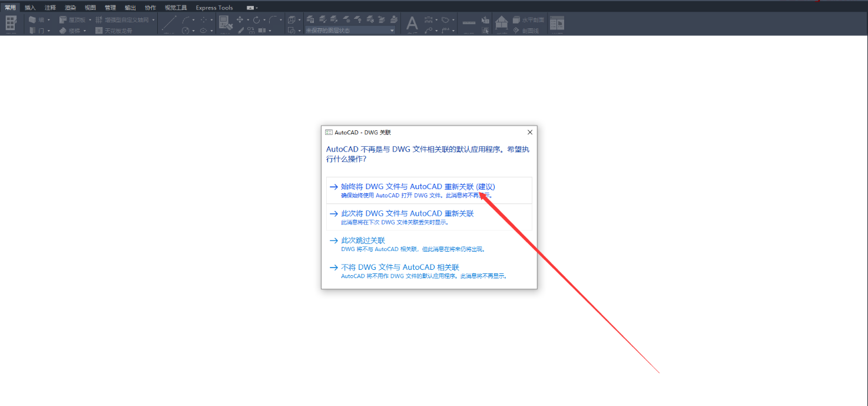The width and height of the screenshot is (868, 406).
Task: Open the Express Tools ribbon tab
Action: 214,8
